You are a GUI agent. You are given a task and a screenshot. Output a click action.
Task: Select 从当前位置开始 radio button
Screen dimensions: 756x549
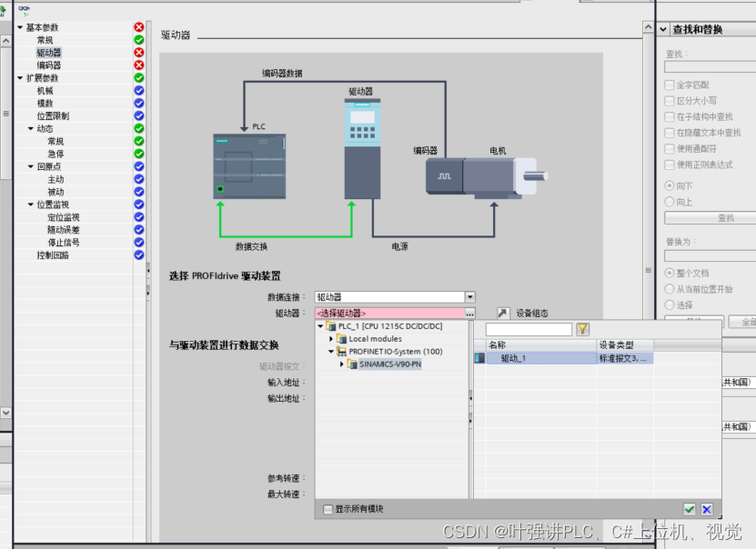670,288
